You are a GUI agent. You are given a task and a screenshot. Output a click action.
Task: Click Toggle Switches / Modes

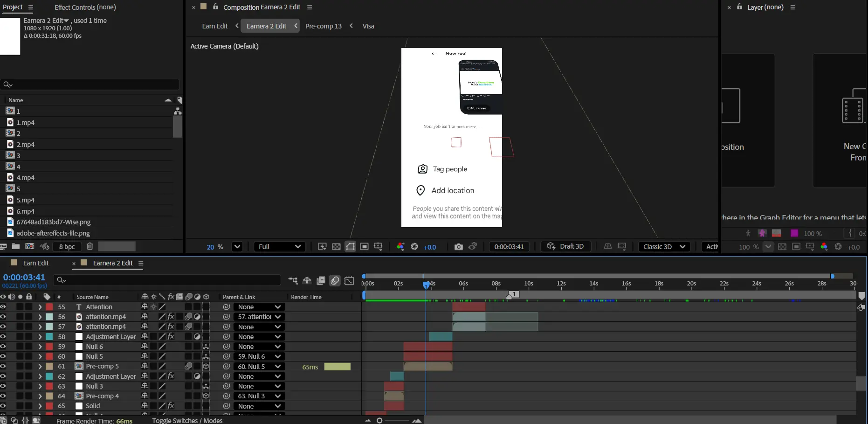point(187,420)
